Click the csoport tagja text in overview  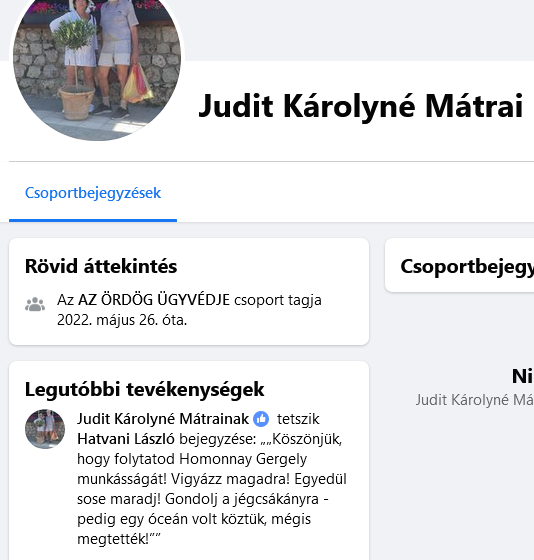(278, 300)
